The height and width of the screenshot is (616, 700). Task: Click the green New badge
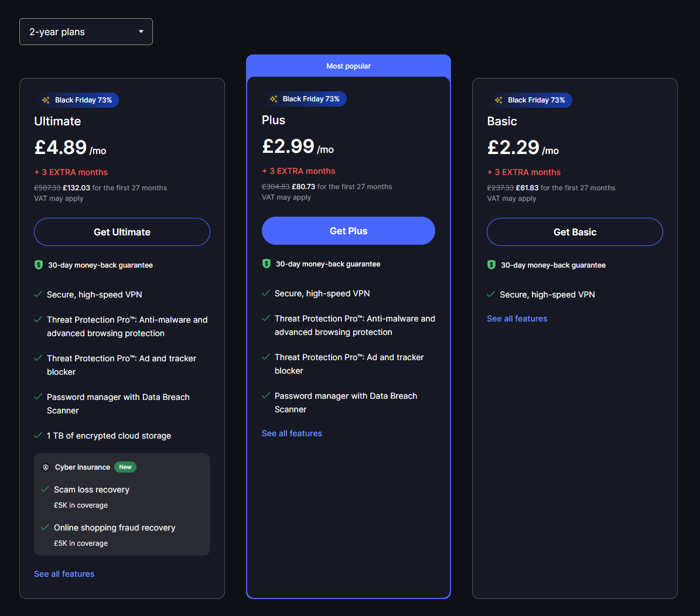125,467
